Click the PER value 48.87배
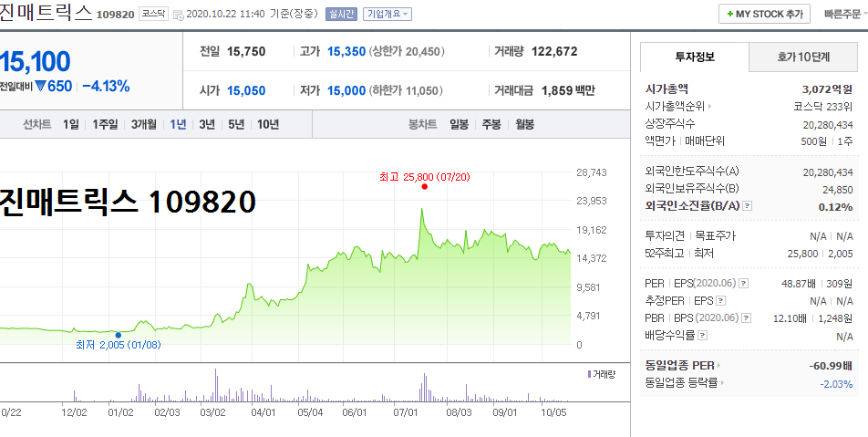This screenshot has width=868, height=437. point(799,284)
